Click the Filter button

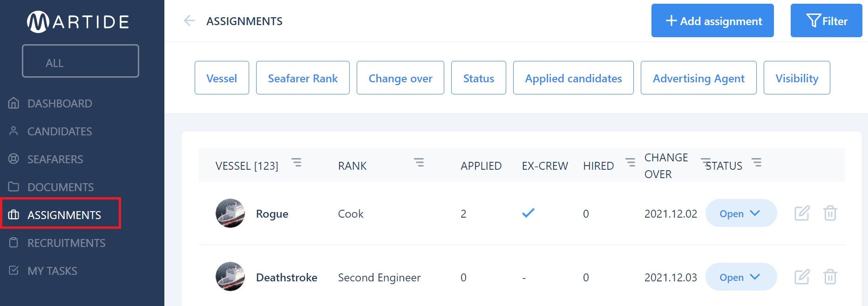coord(827,20)
